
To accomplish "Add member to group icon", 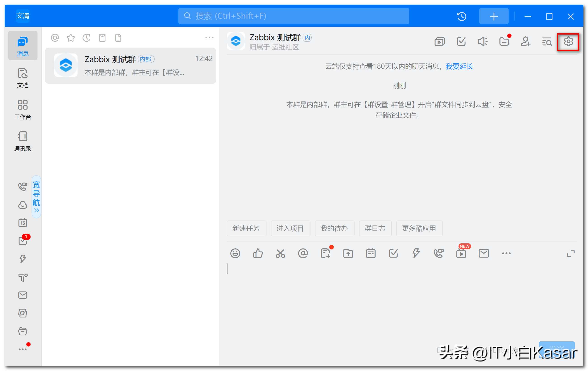I will [525, 42].
